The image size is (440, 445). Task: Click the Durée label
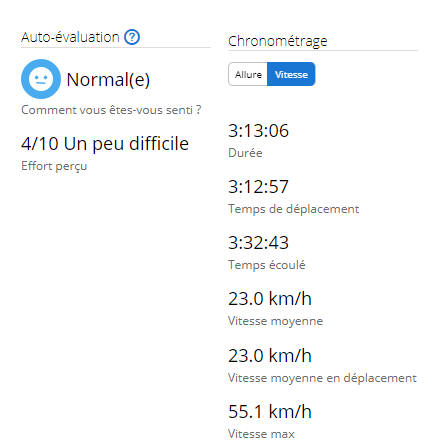tap(245, 153)
